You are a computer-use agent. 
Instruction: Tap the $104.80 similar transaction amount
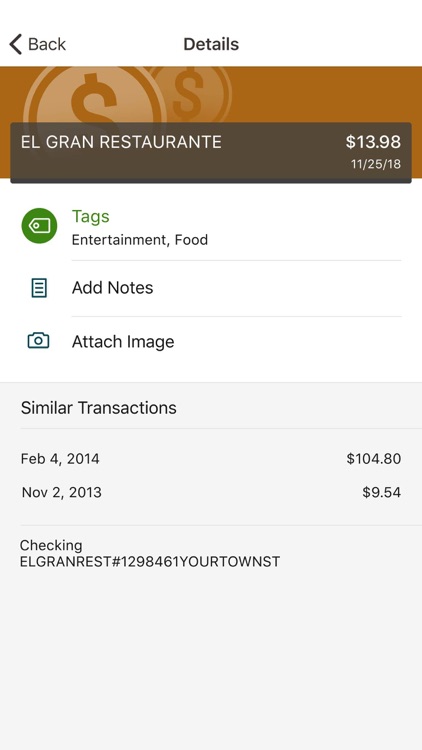[x=374, y=459]
